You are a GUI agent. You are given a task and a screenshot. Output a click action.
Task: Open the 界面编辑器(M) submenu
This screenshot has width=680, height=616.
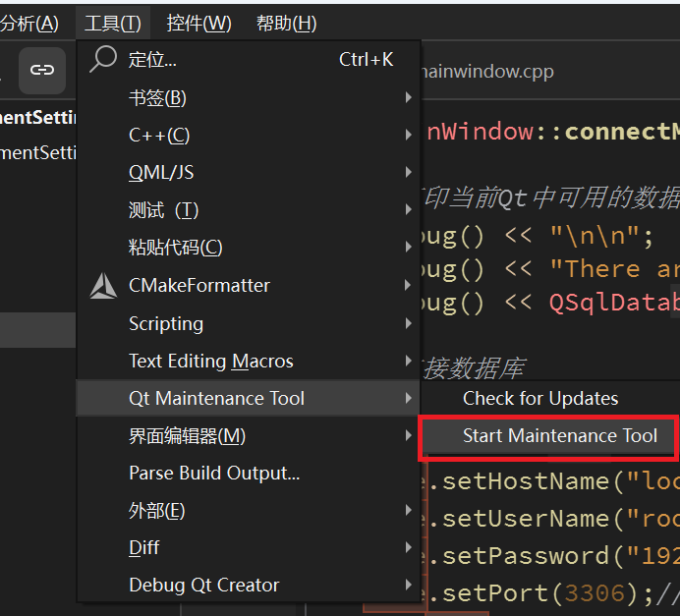[248, 435]
